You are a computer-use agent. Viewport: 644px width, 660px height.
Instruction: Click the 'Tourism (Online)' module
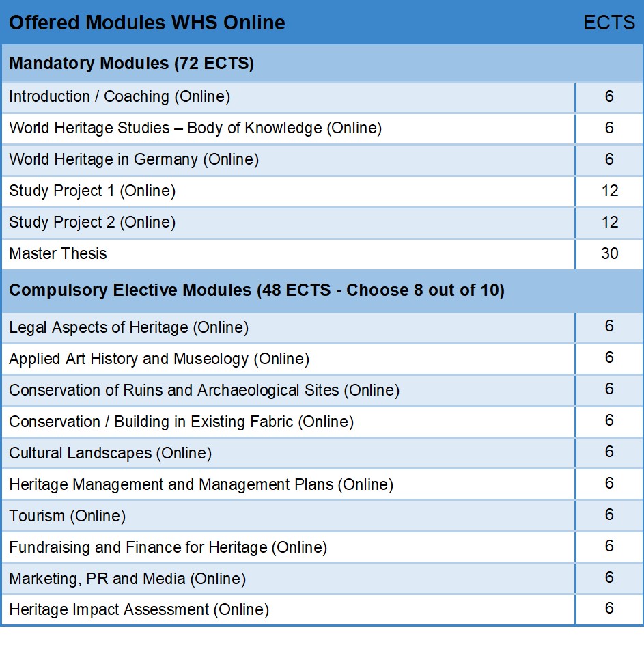[x=68, y=516]
